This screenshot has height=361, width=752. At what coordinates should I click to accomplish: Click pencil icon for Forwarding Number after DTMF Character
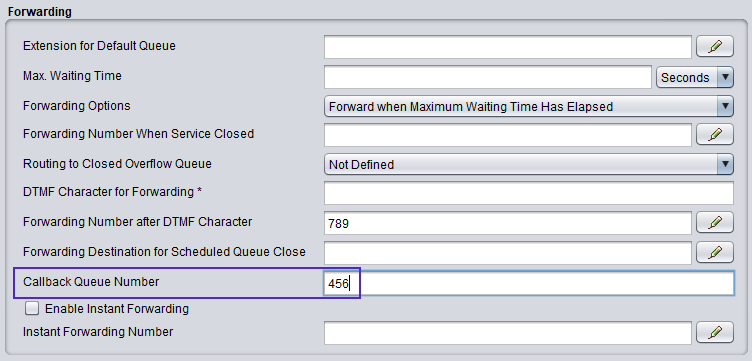point(715,222)
